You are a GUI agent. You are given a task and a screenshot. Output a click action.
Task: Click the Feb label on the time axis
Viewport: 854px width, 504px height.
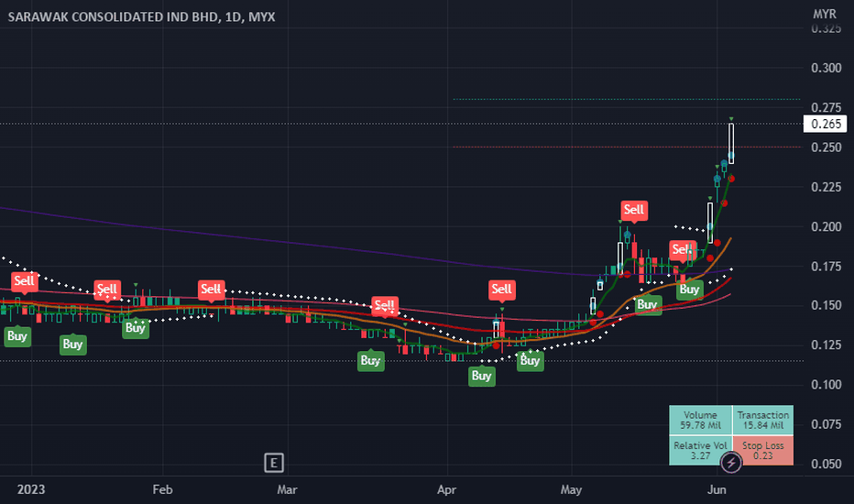[x=162, y=489]
